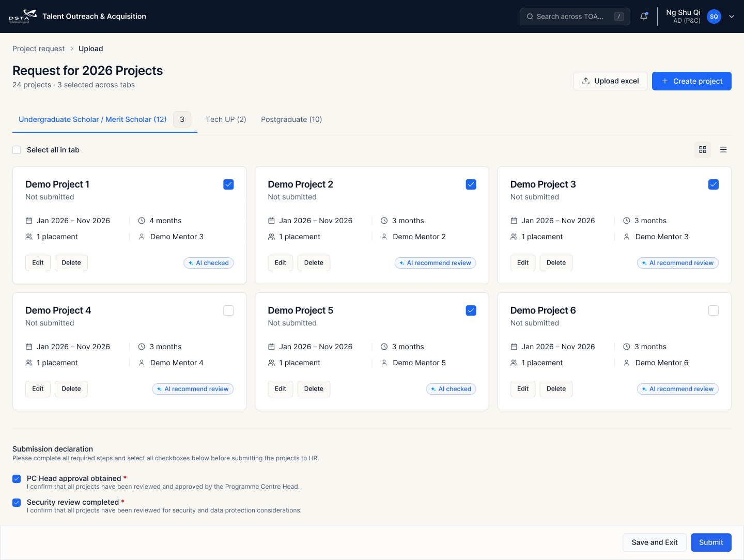Click AI recommend review badge on Demo Project 3

coord(677,263)
